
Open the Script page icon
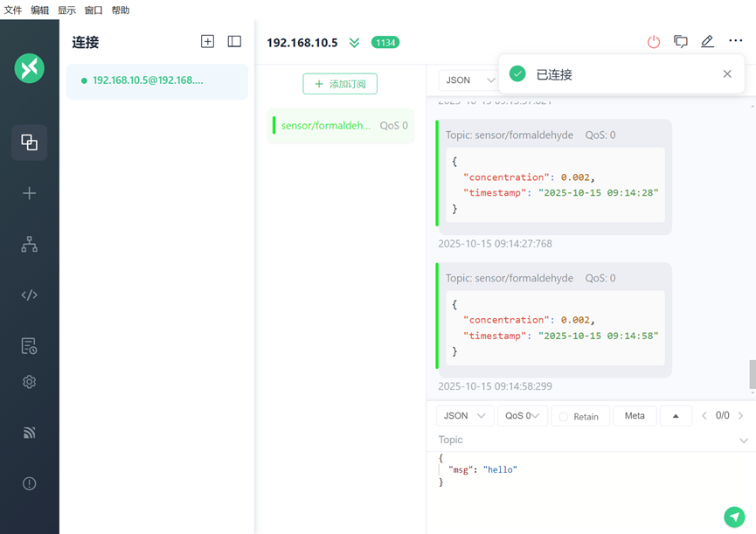coord(29,295)
